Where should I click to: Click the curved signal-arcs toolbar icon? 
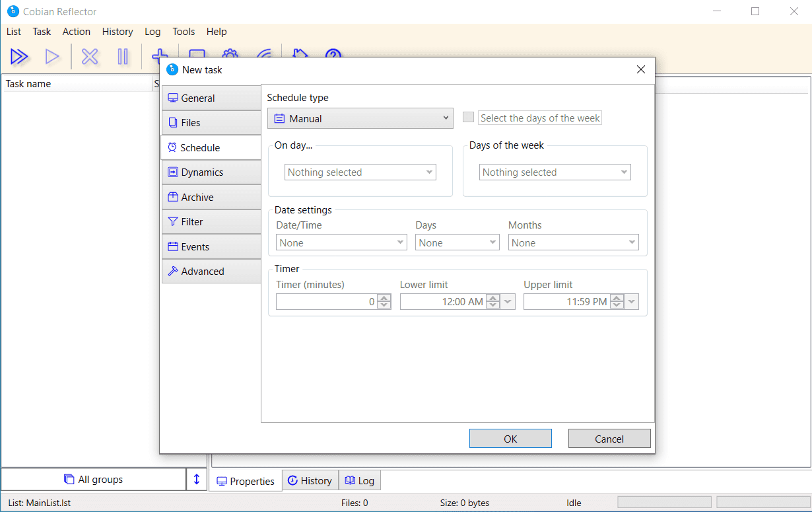(x=264, y=53)
